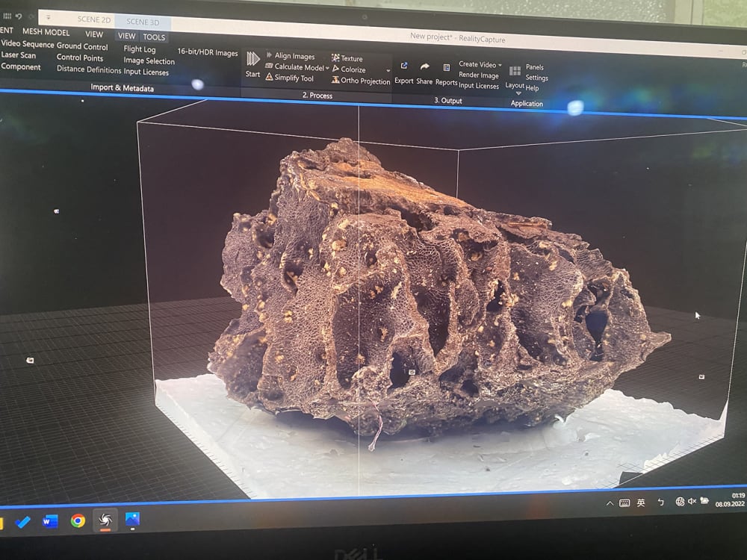Click 16-bit/HDR Images

click(207, 52)
